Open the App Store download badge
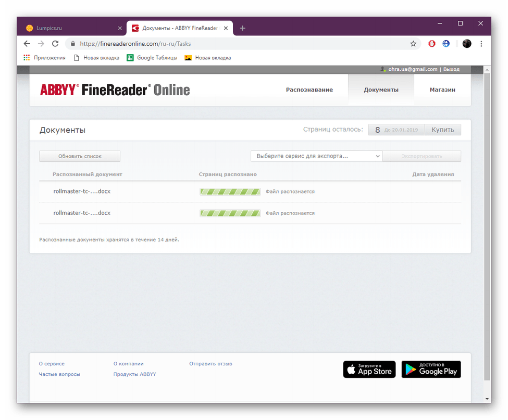Viewport: 508px width, 420px height. click(x=369, y=369)
